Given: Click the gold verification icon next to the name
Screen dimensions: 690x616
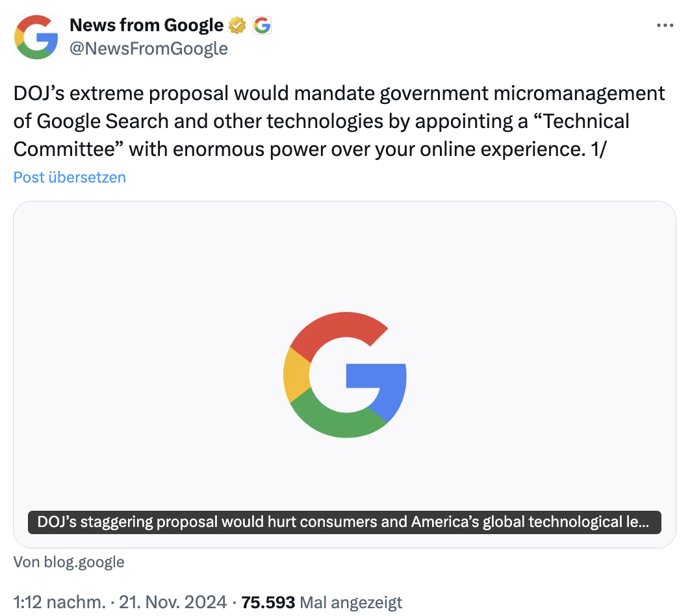Looking at the screenshot, I should coord(236,25).
